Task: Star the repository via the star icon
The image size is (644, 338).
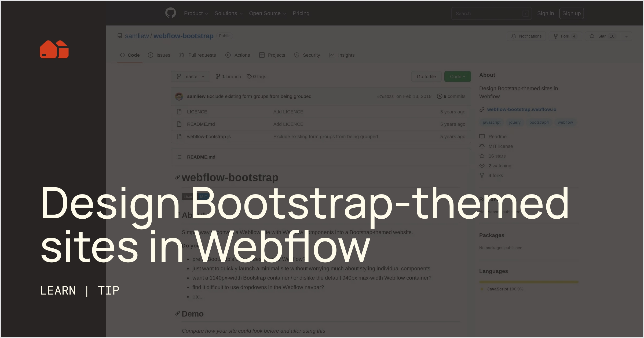Action: pyautogui.click(x=592, y=36)
